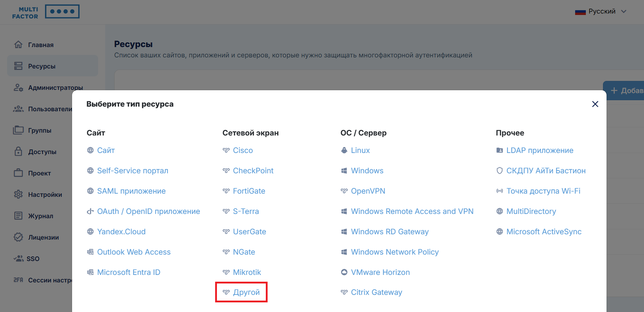Choose UserGate resource

click(x=249, y=232)
